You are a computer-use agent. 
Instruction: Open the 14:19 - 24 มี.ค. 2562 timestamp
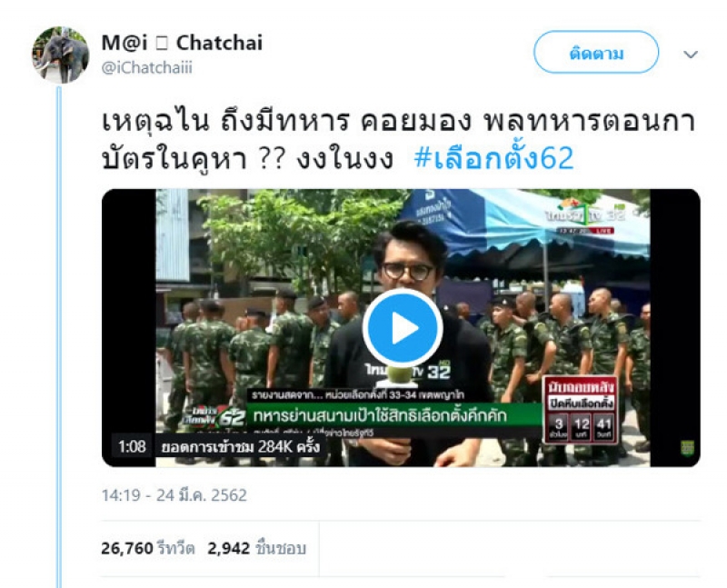pos(174,495)
